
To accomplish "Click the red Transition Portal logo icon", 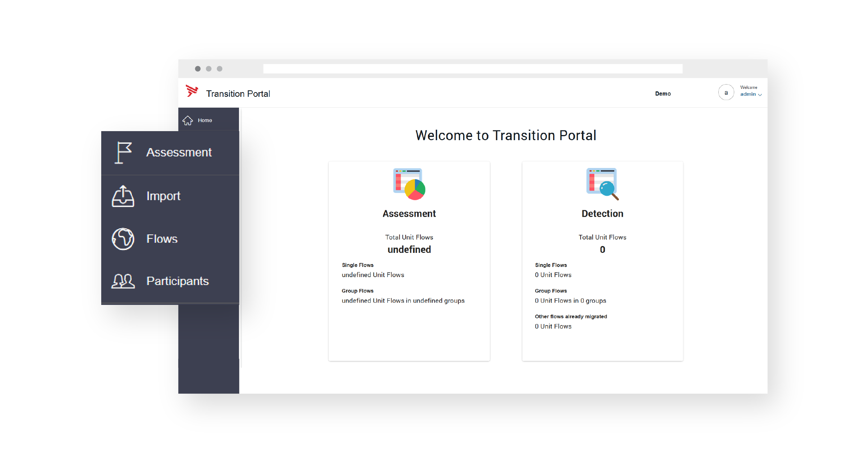I will [192, 91].
